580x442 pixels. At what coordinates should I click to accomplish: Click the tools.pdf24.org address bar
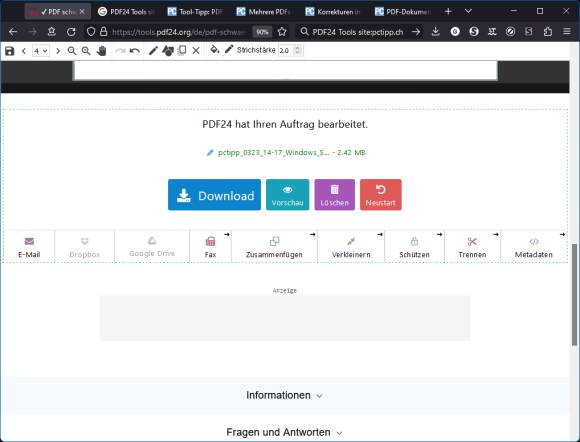179,32
